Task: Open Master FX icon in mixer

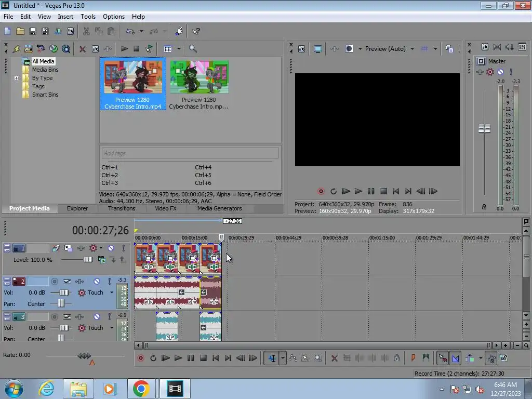Action: pyautogui.click(x=480, y=72)
